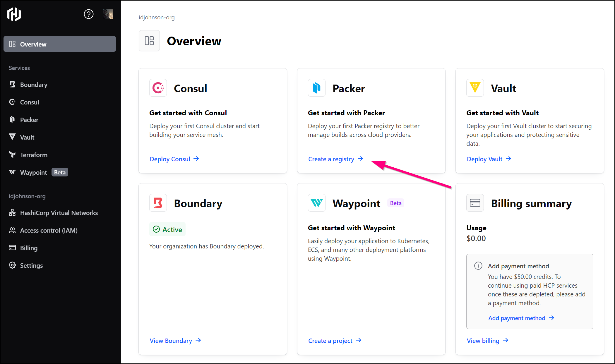Click the Waypoint logo icon in card
The height and width of the screenshot is (364, 615).
coord(317,203)
